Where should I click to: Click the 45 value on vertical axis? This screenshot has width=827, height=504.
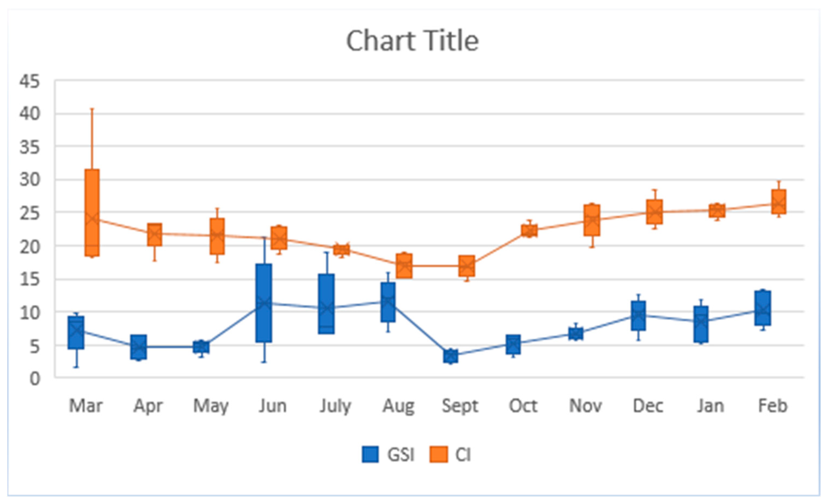(30, 81)
